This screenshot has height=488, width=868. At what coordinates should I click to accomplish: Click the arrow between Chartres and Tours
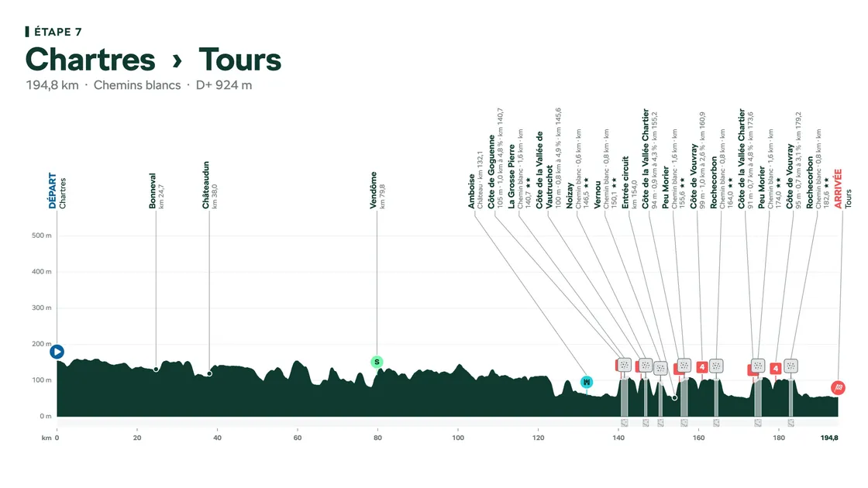(x=177, y=60)
